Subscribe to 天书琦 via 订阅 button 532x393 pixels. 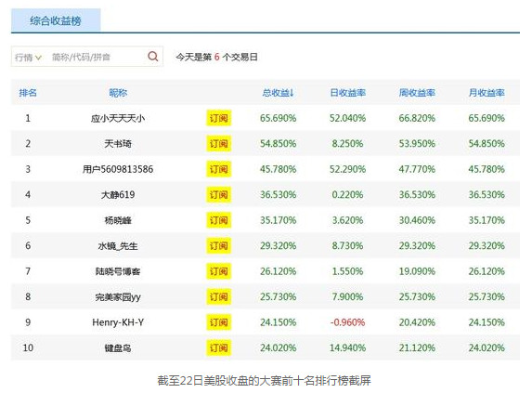click(218, 144)
